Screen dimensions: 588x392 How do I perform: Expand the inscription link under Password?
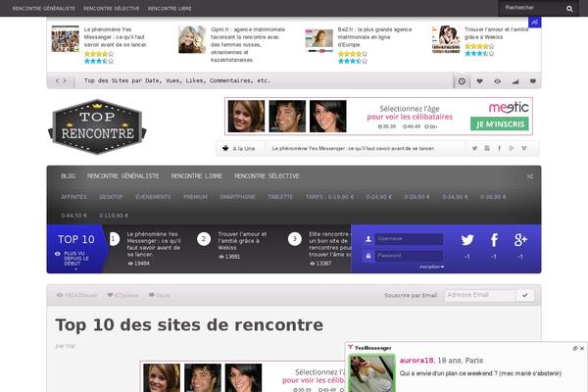(x=431, y=267)
